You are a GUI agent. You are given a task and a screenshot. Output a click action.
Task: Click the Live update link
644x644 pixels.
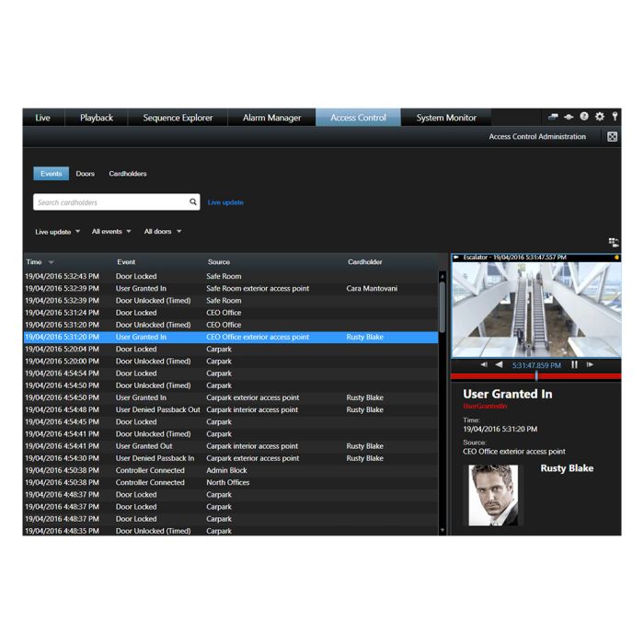click(x=225, y=202)
